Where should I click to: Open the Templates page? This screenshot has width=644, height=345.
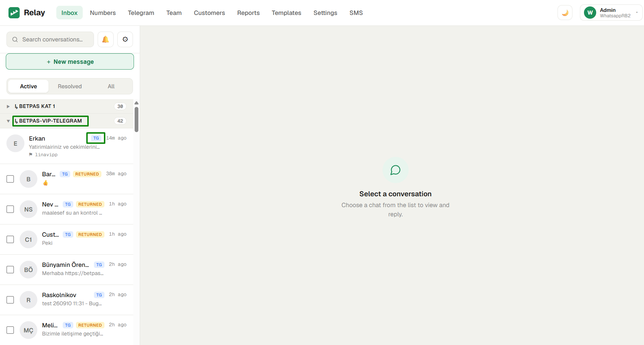click(x=287, y=13)
